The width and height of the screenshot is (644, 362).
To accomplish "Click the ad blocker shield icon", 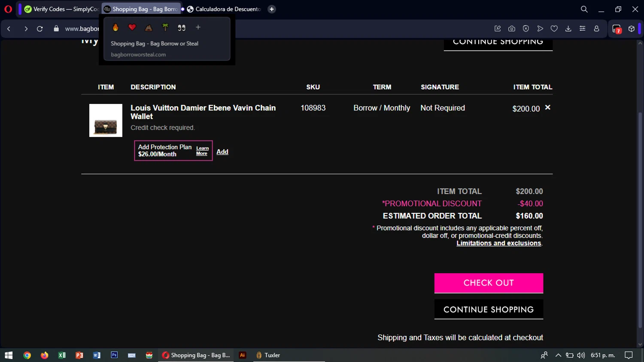I will 526,29.
